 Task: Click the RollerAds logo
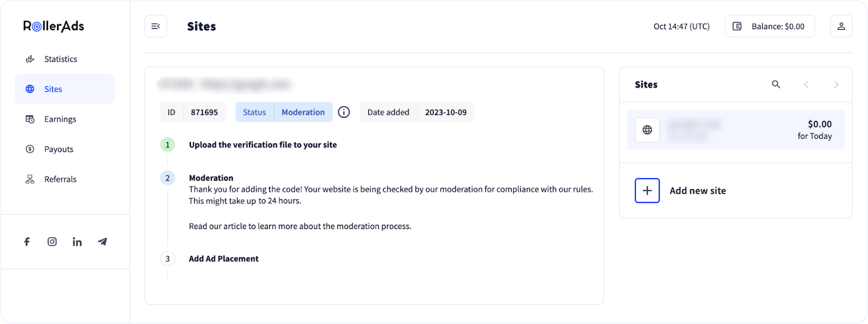pos(54,26)
